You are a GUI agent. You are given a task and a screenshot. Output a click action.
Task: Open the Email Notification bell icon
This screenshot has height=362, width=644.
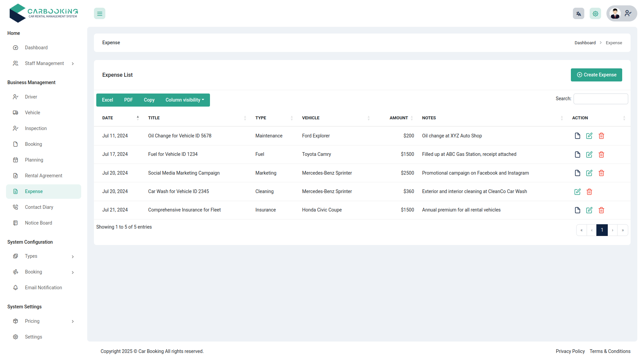tap(15, 287)
